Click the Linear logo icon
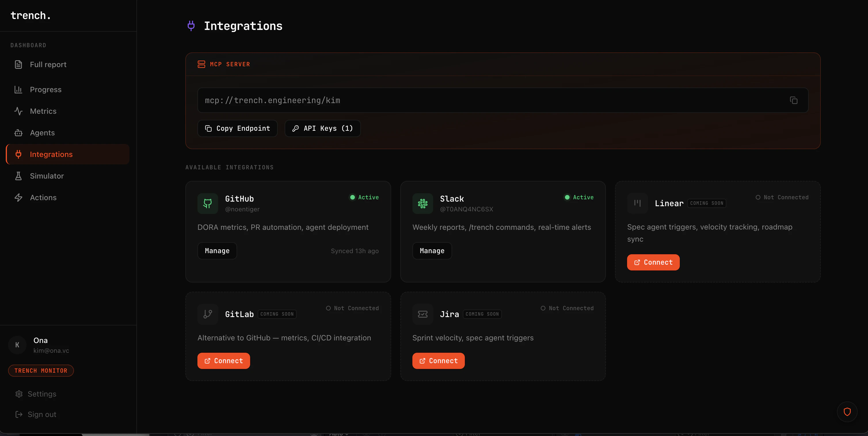This screenshot has height=436, width=868. point(637,203)
